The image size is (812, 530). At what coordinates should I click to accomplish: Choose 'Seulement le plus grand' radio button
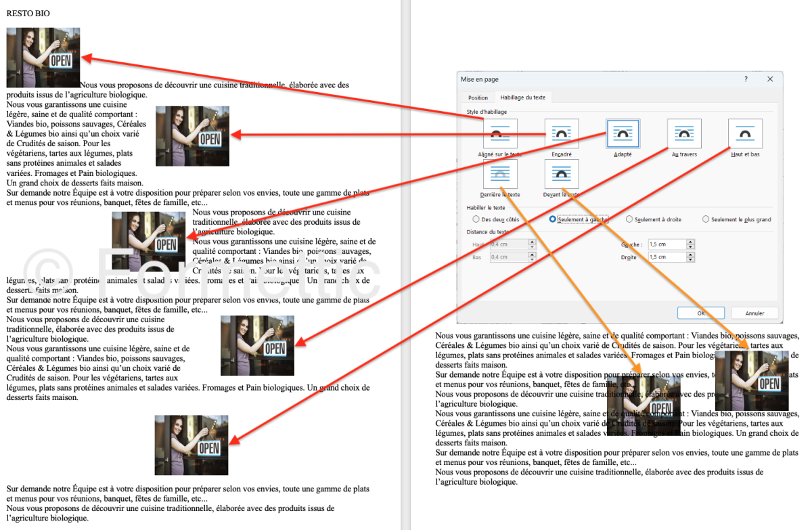[706, 219]
